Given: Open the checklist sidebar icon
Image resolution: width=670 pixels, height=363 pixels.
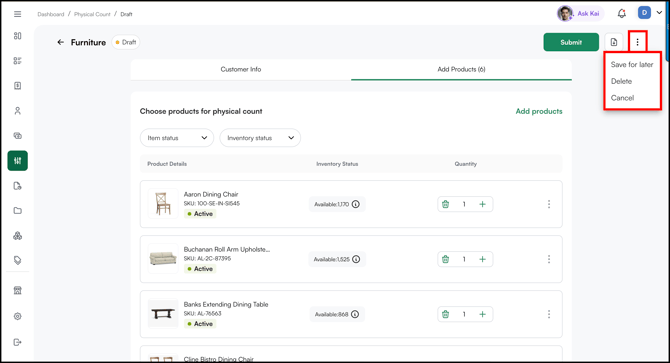Looking at the screenshot, I should tap(18, 61).
